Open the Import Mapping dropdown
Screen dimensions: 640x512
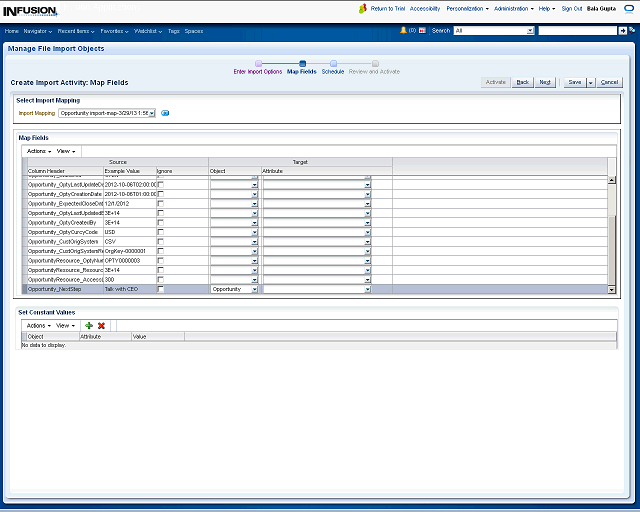107,113
